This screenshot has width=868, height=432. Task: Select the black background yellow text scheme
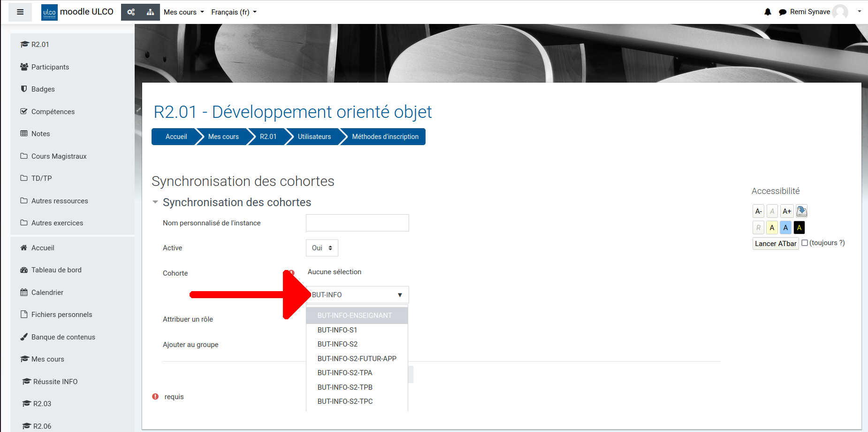tap(799, 228)
